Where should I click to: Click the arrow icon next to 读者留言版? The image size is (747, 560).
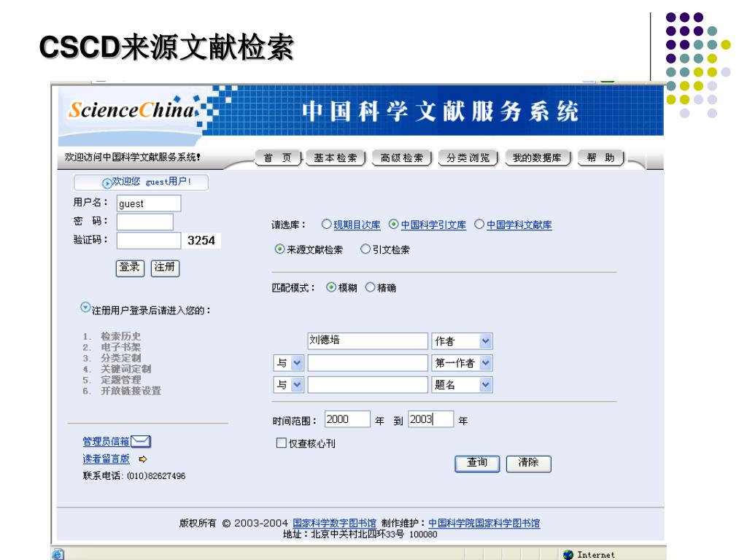pyautogui.click(x=143, y=459)
